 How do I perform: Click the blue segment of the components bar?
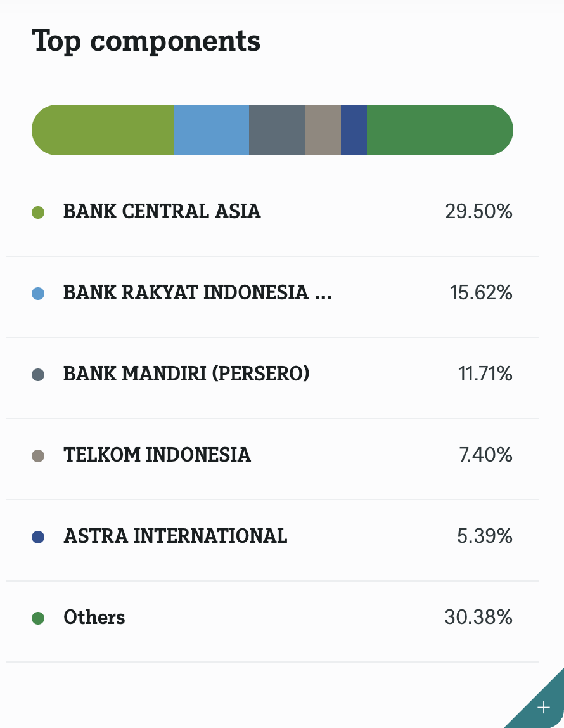point(211,129)
